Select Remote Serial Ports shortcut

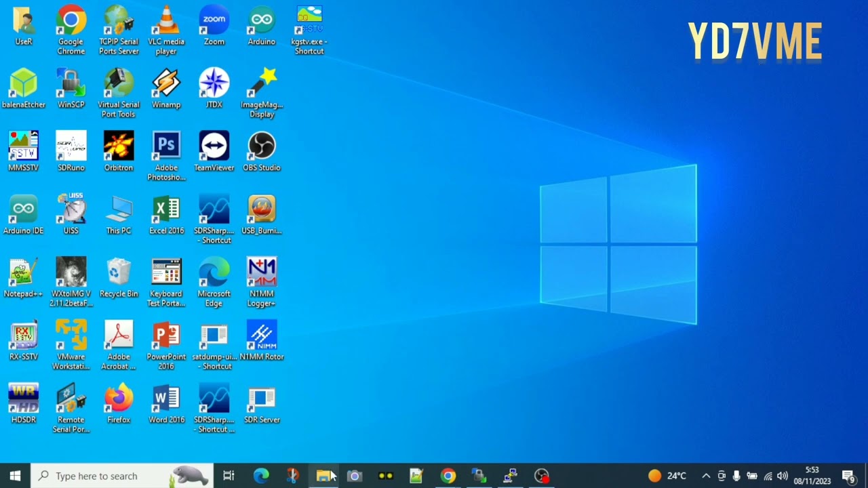(x=71, y=409)
